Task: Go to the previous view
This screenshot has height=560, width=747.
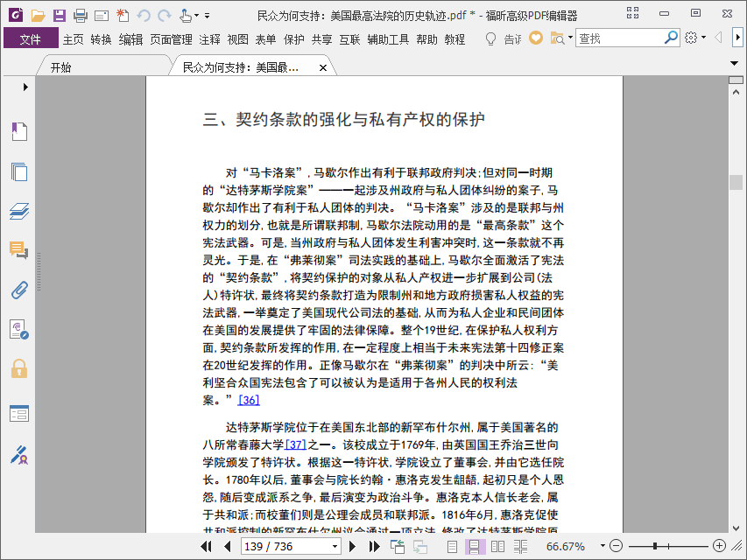Action: 398,546
